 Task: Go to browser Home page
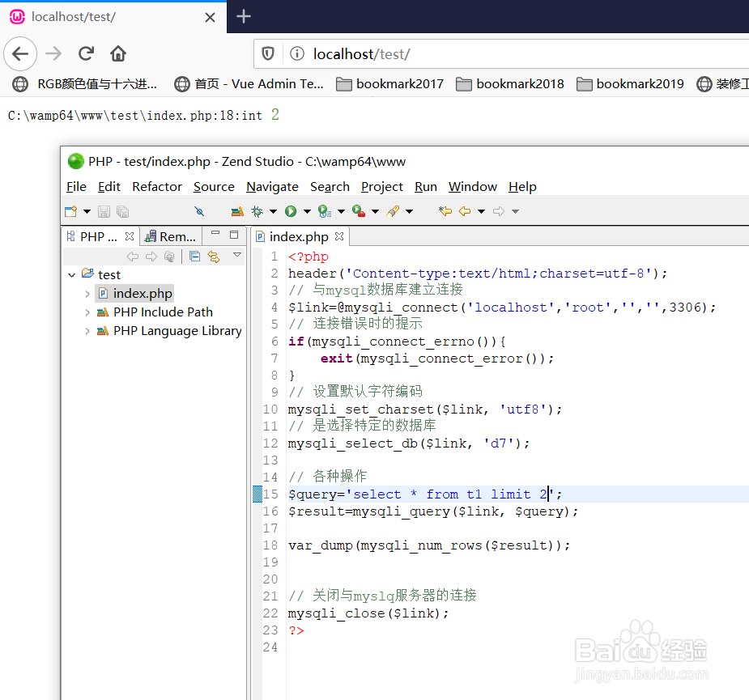point(118,53)
